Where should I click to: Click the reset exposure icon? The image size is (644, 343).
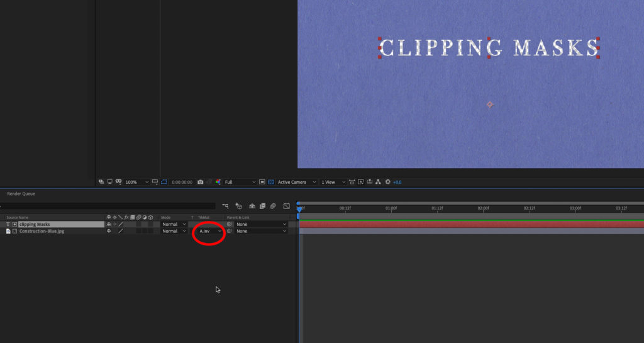point(387,182)
